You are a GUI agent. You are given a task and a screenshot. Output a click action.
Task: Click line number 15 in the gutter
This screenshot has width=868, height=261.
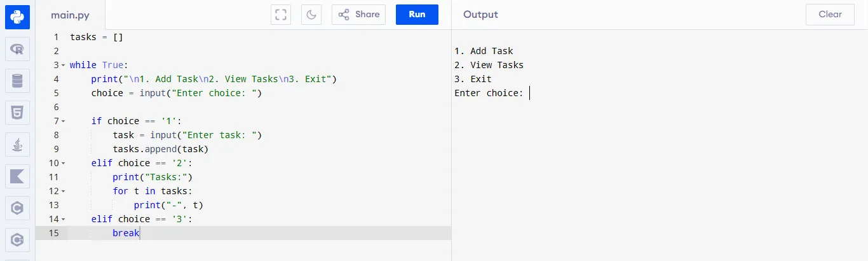pyautogui.click(x=54, y=233)
